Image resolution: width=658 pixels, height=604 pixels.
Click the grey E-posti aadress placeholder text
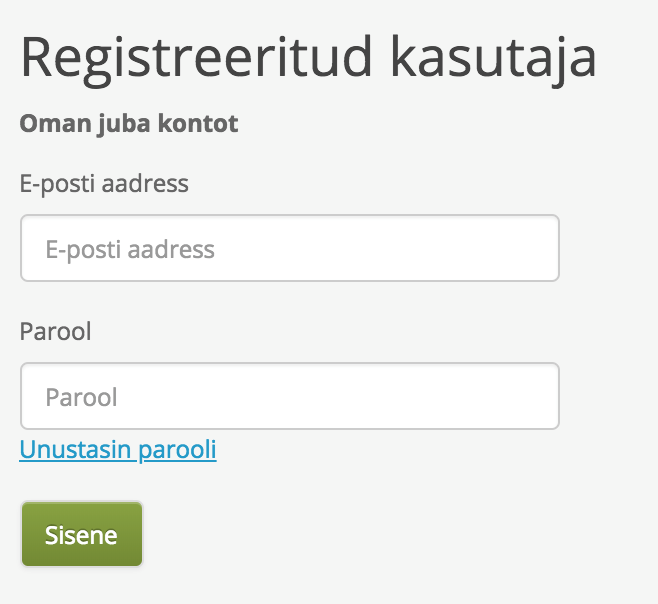[130, 250]
